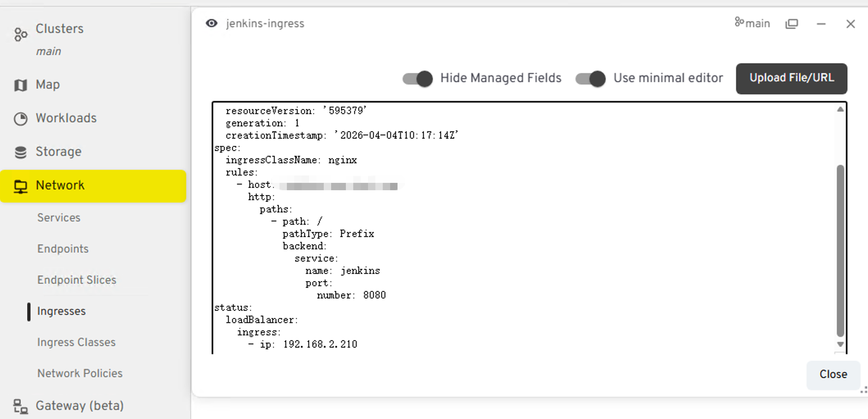Expand the Workloads section

[x=66, y=118]
